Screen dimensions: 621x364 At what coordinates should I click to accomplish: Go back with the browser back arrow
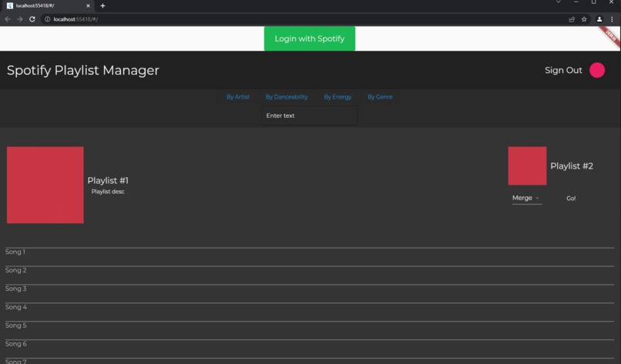click(8, 19)
